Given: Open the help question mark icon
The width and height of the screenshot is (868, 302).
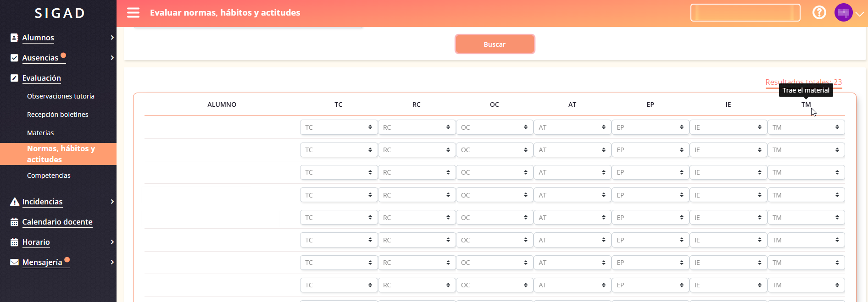Looking at the screenshot, I should pyautogui.click(x=819, y=12).
